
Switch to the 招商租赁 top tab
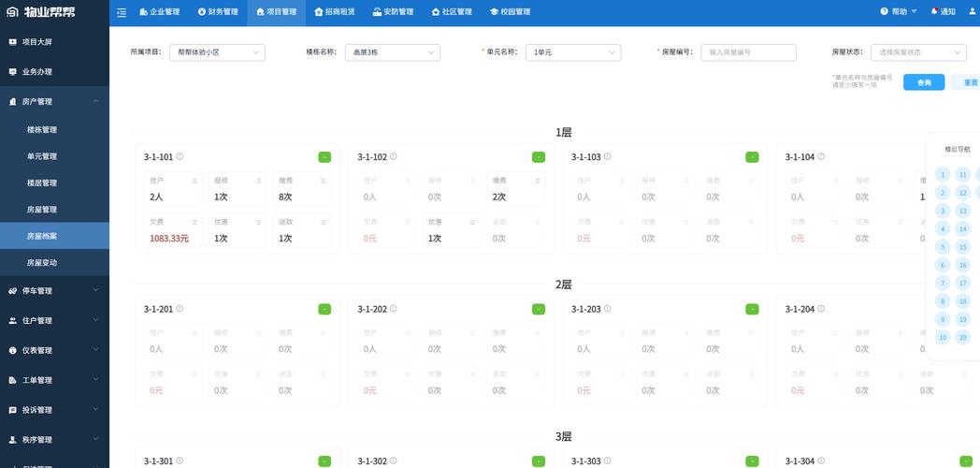[x=335, y=12]
